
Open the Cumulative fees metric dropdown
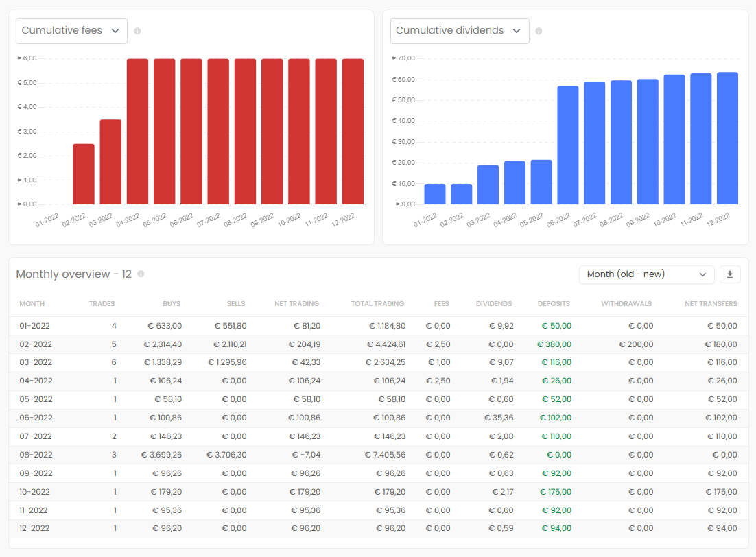71,30
